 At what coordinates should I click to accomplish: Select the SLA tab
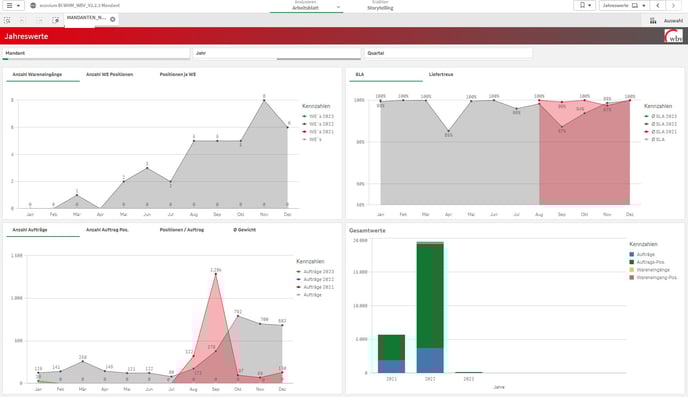(360, 75)
